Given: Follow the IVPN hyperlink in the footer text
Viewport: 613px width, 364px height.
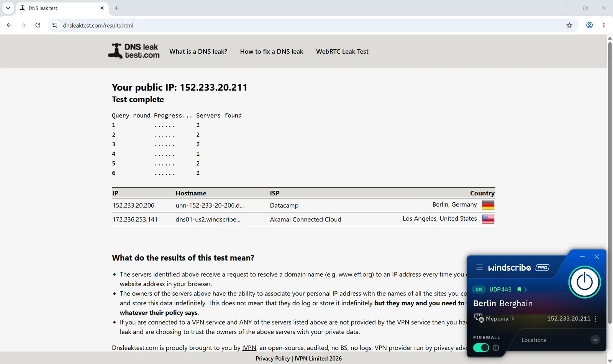Looking at the screenshot, I should pyautogui.click(x=249, y=348).
